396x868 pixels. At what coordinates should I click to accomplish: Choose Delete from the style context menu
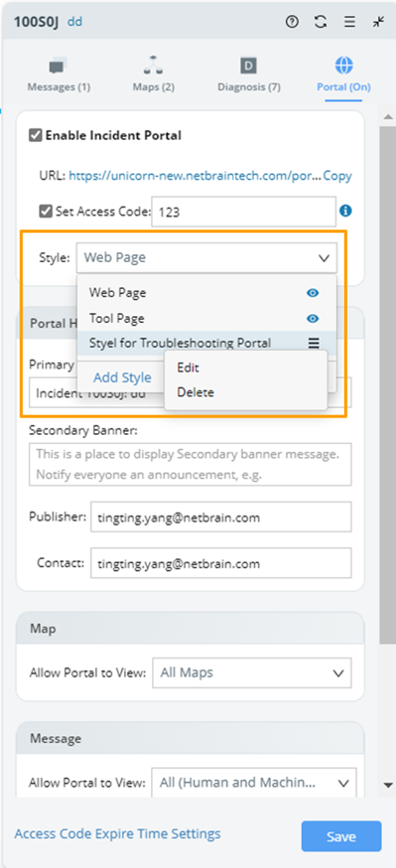point(195,392)
